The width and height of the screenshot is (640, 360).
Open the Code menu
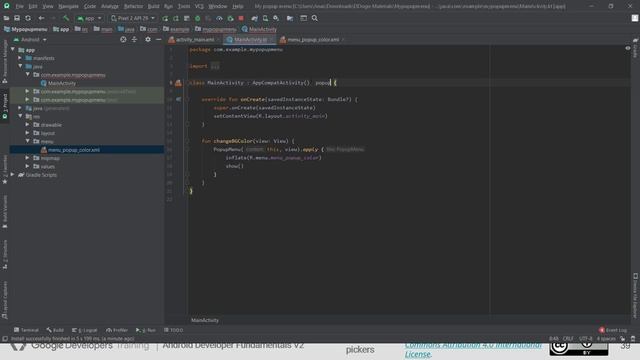[x=90, y=6]
